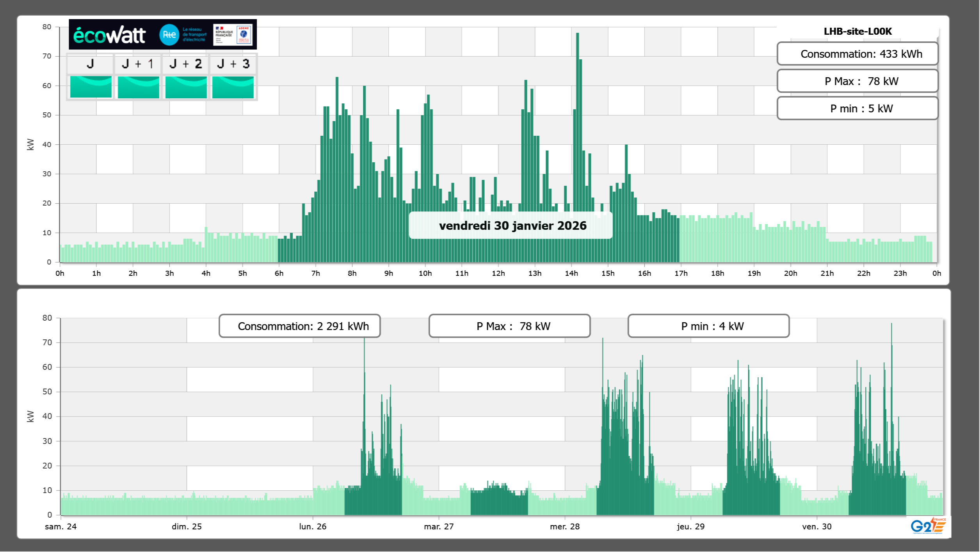
Task: Click the LHB-site-L00K site title
Action: (857, 32)
